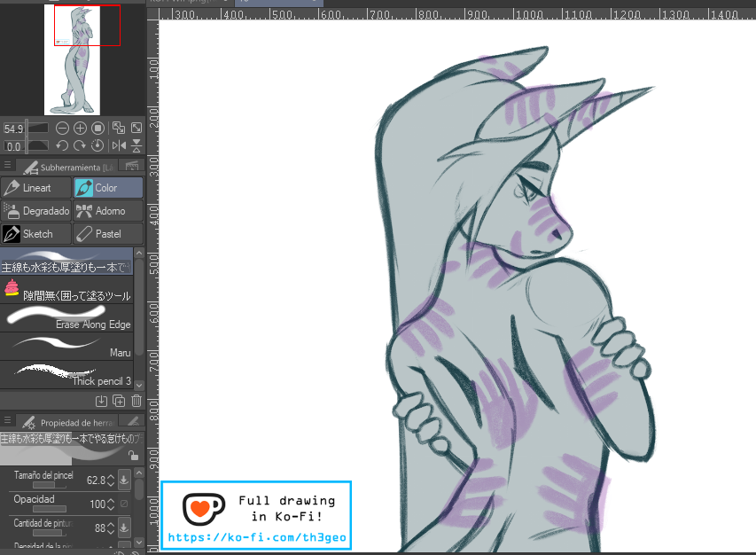Open the Ko-Fi th3geo link
Viewport: 756px width, 555px height.
[x=256, y=537]
